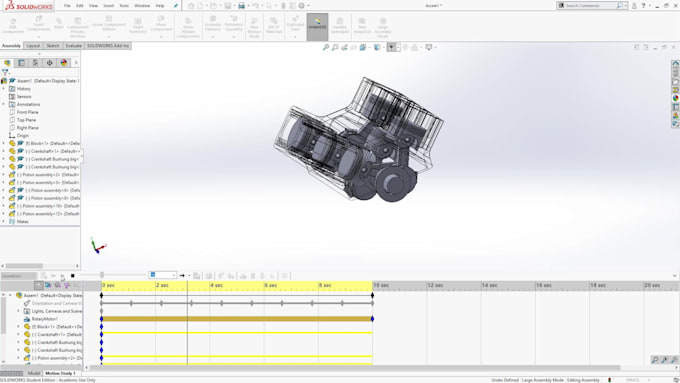Select the RotaryMotor1 item in the motion tree
This screenshot has width=680, height=383.
[x=44, y=319]
